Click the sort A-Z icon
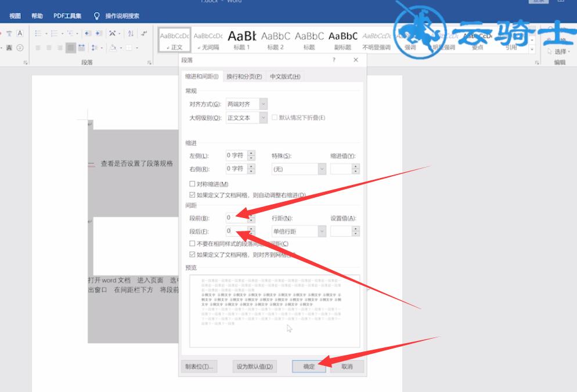Screen dimensions: 577x392 click(131, 34)
